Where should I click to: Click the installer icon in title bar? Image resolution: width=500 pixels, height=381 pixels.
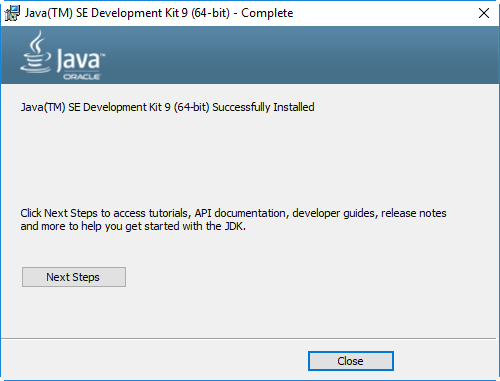click(12, 13)
